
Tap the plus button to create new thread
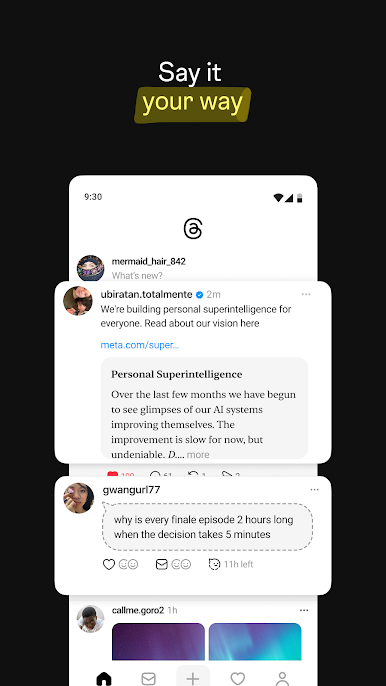[x=193, y=677]
